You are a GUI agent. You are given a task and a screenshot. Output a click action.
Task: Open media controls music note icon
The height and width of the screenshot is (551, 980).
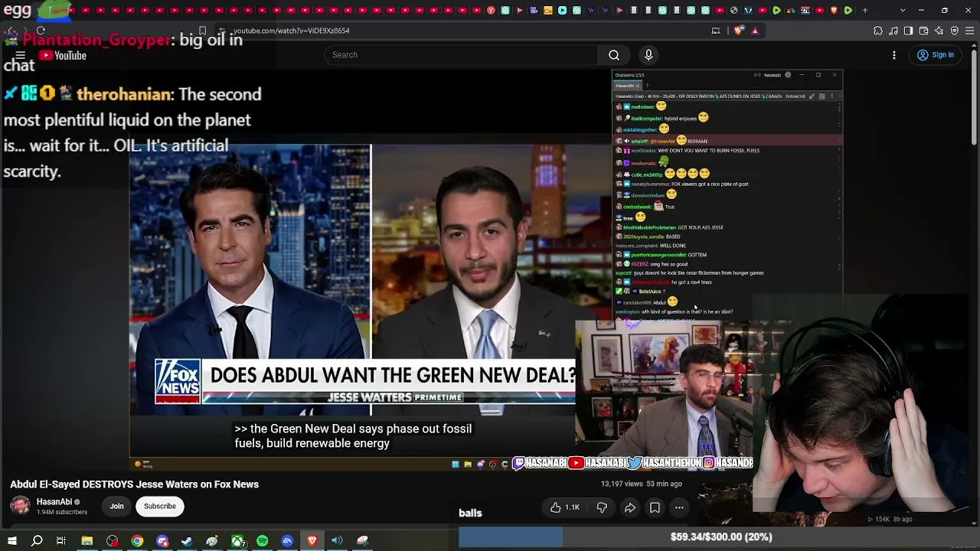click(893, 31)
